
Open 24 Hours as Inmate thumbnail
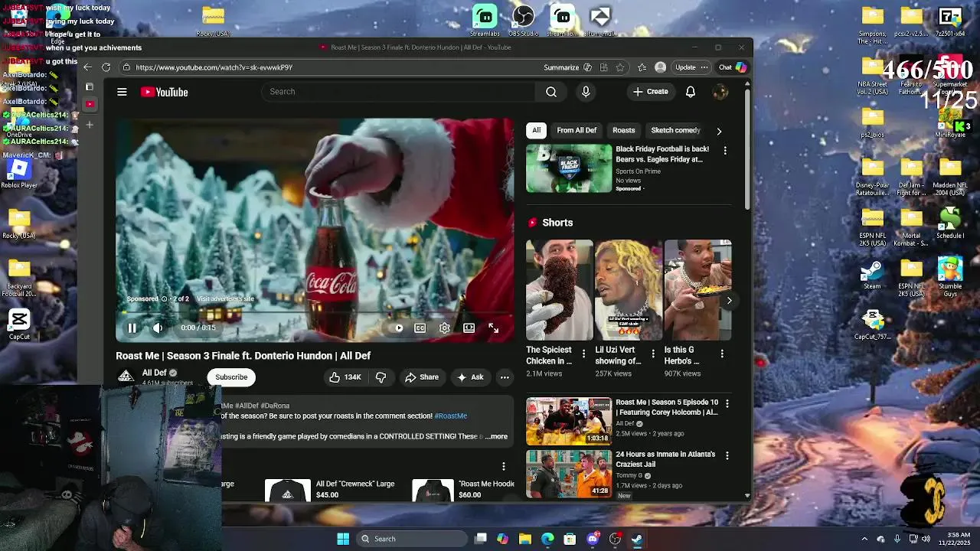click(x=569, y=474)
